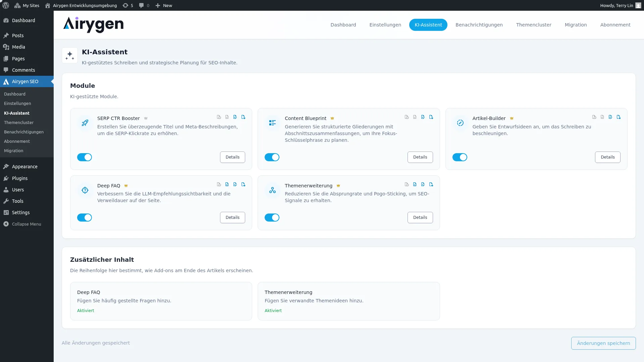Open the comments bubble in the admin bar

coord(144,5)
